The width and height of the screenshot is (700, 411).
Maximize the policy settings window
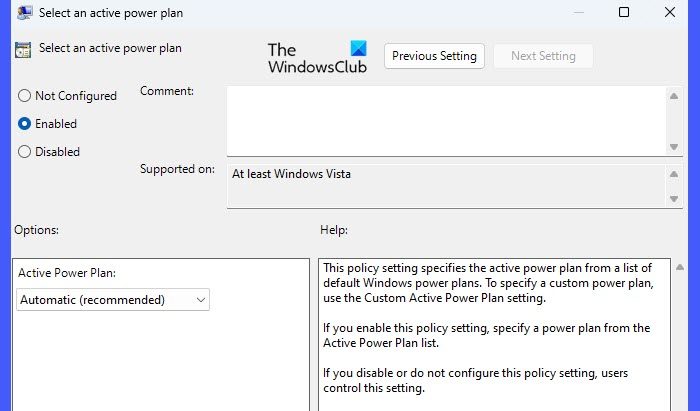pyautogui.click(x=624, y=13)
